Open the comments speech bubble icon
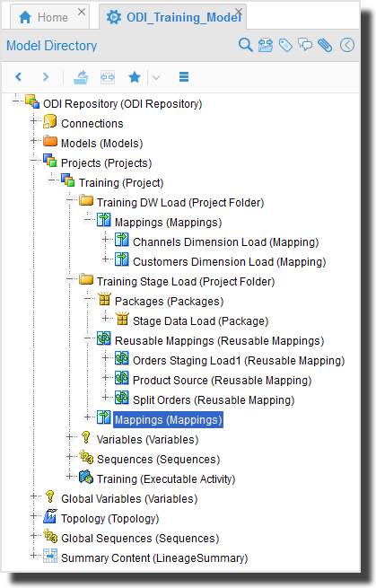 [305, 46]
